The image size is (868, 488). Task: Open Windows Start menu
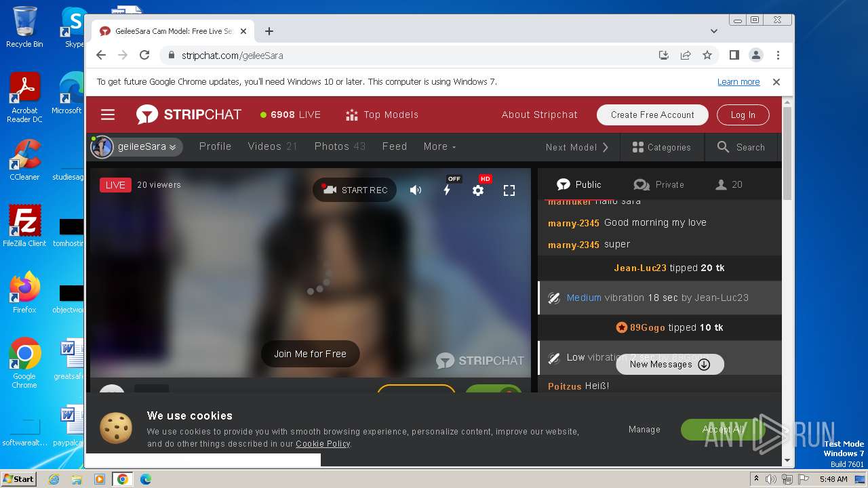coord(18,479)
